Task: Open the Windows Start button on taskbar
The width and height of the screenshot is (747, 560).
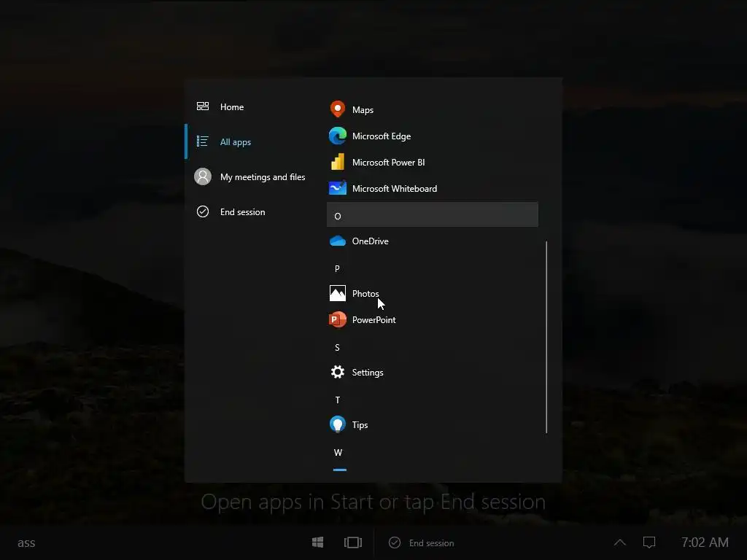Action: [318, 542]
